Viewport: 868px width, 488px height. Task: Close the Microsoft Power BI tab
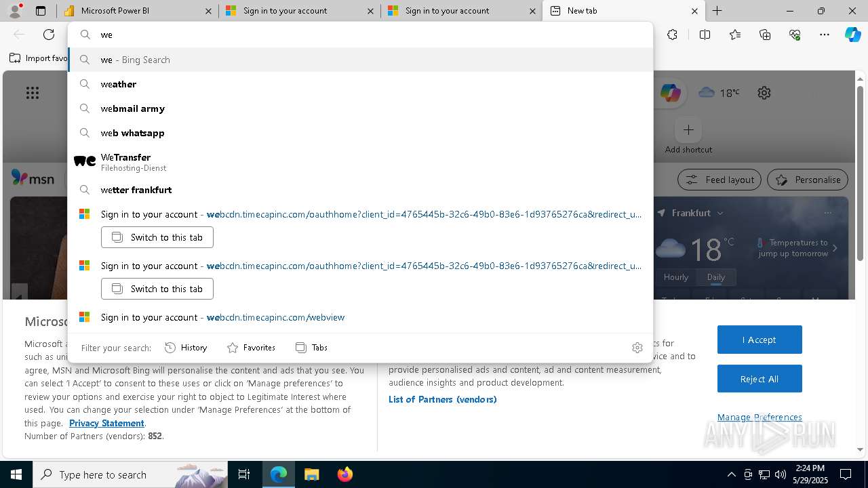coord(208,11)
